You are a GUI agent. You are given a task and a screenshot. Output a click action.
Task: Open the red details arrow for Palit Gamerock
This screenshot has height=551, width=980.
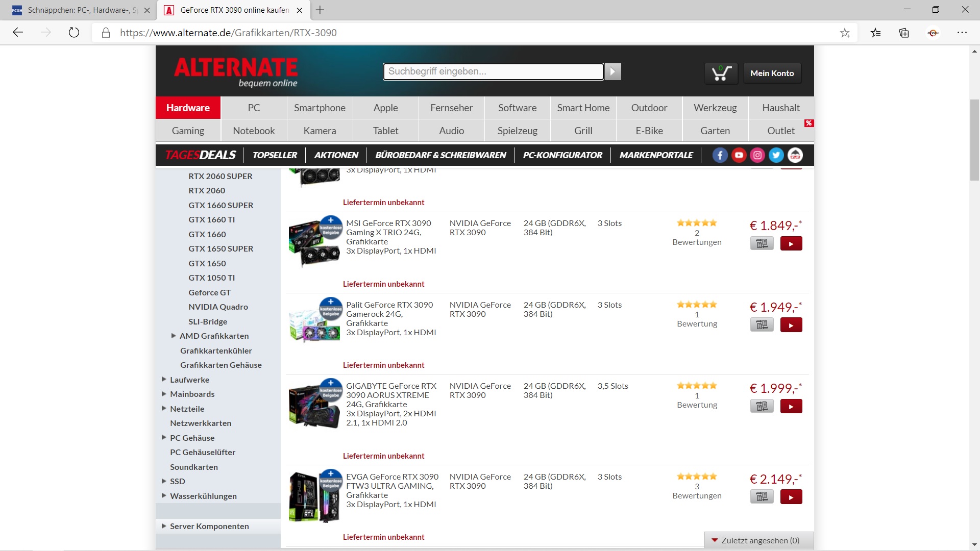791,325
